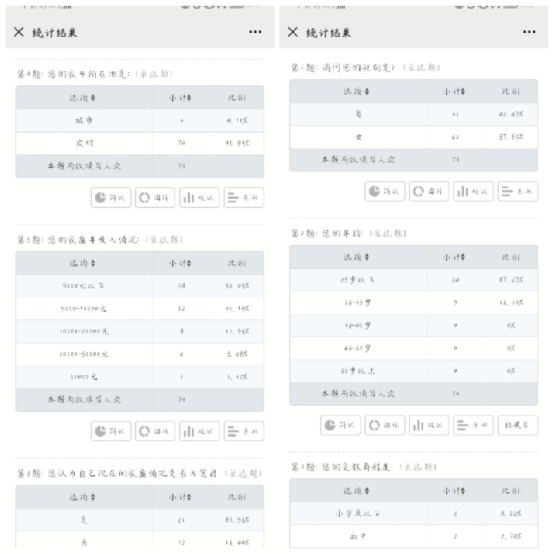Screen dimensions: 553x553
Task: Sort options column in hometown question 4 table
Action: pyautogui.click(x=83, y=98)
